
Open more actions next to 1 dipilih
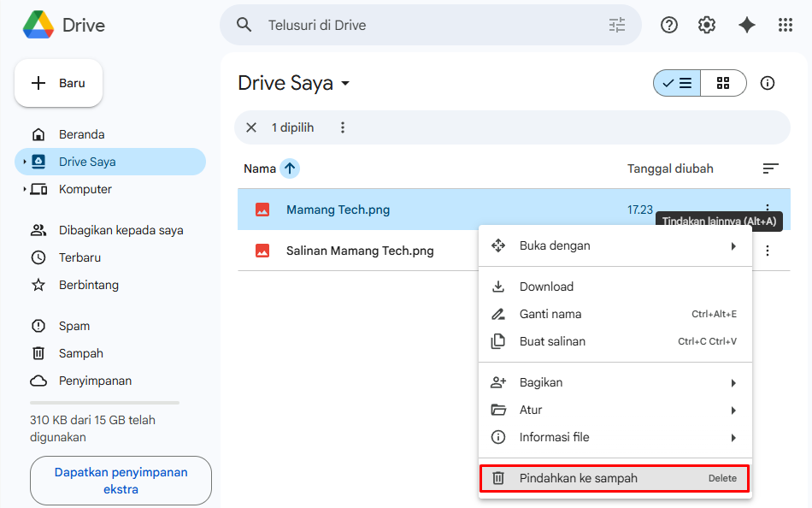tap(342, 127)
